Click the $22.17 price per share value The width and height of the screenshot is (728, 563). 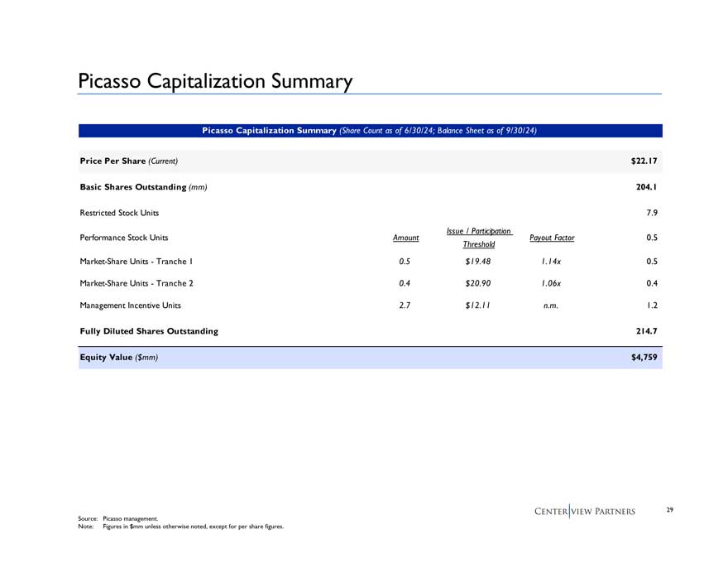tap(643, 160)
